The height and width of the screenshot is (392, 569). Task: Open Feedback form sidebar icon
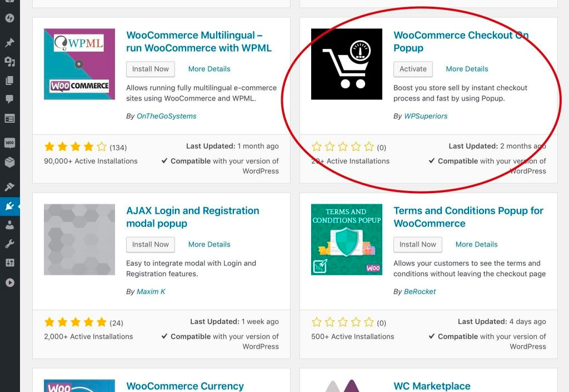tap(10, 119)
